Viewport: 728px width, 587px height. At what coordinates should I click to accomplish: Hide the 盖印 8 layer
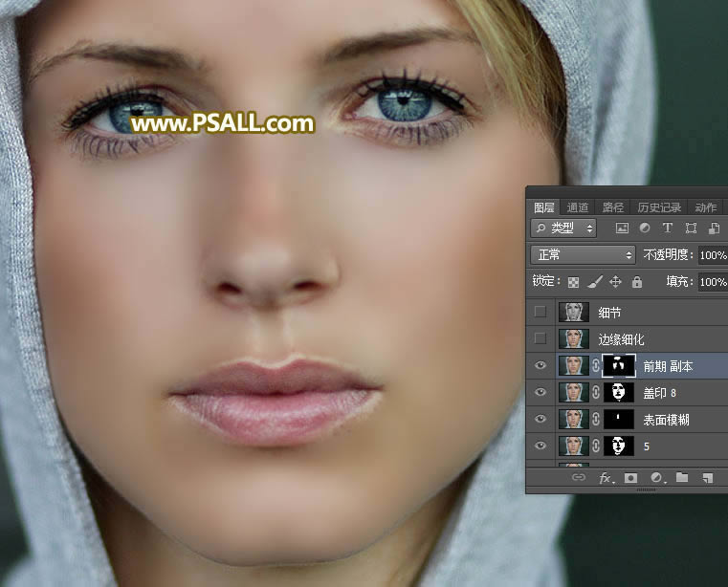540,392
